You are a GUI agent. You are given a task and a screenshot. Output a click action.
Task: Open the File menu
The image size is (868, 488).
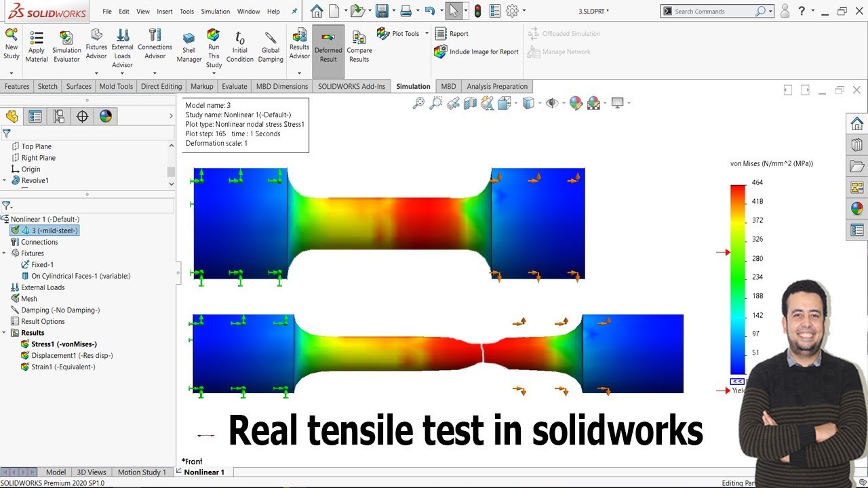point(107,12)
